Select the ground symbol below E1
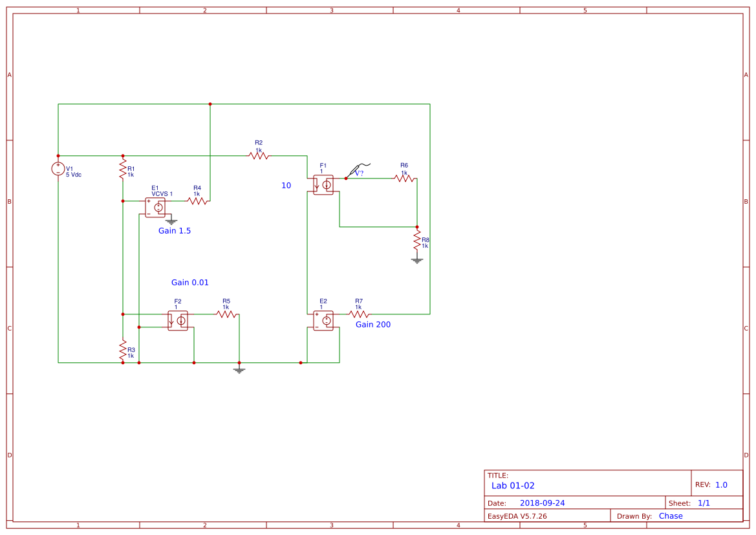The image size is (756, 535). [x=170, y=222]
